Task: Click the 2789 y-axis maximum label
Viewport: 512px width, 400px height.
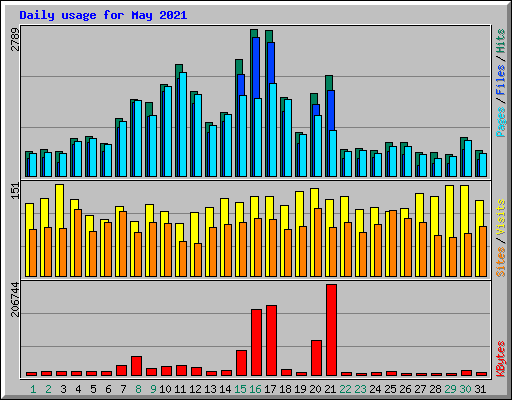Action: 15,39
